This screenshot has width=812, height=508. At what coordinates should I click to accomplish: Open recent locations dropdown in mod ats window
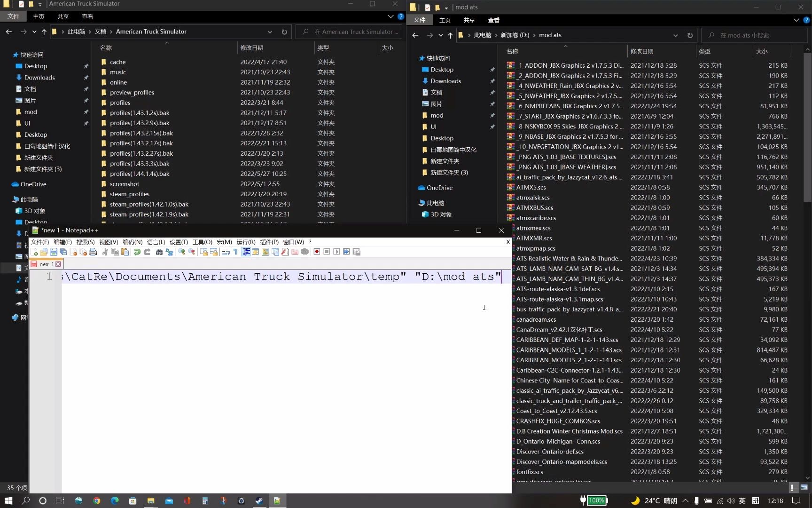point(440,35)
